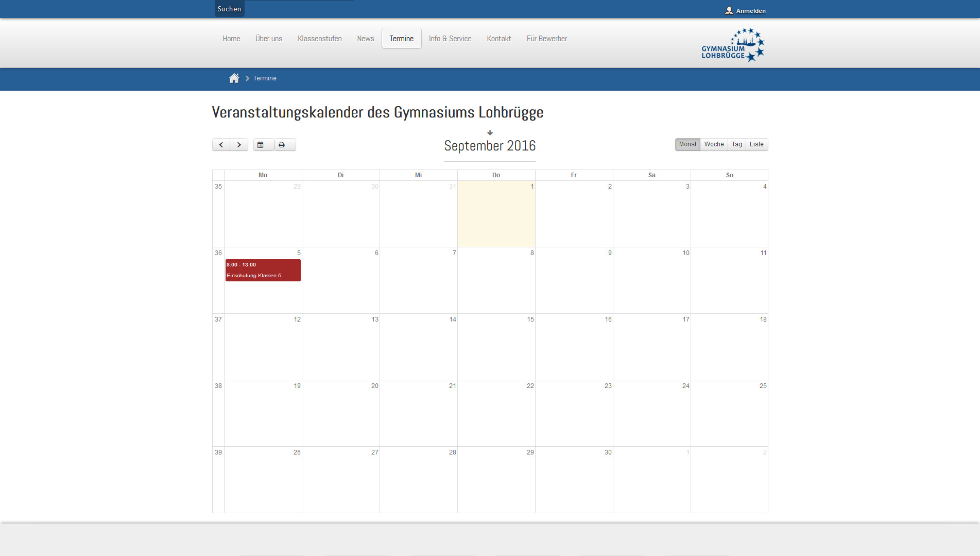Screen dimensions: 980x556
Task: Select week number 37
Action: pyautogui.click(x=218, y=319)
